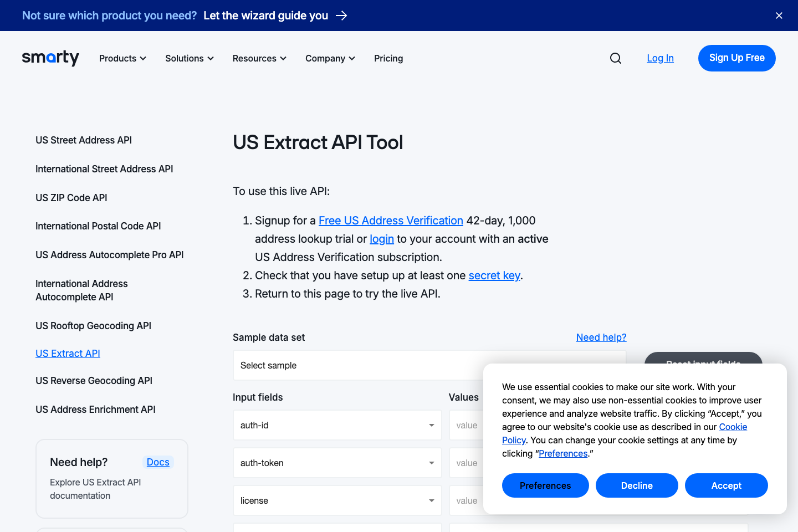This screenshot has width=798, height=532.
Task: Click the Sign Up Free button
Action: pos(736,58)
